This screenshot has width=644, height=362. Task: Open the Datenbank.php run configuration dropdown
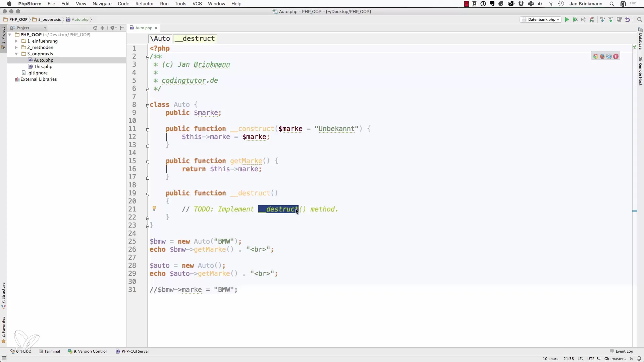tap(541, 19)
